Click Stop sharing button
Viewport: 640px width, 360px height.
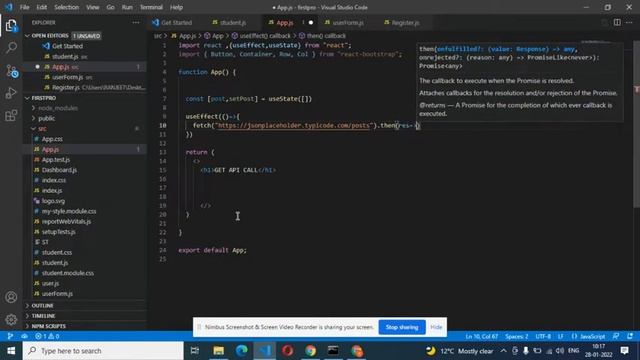click(402, 327)
